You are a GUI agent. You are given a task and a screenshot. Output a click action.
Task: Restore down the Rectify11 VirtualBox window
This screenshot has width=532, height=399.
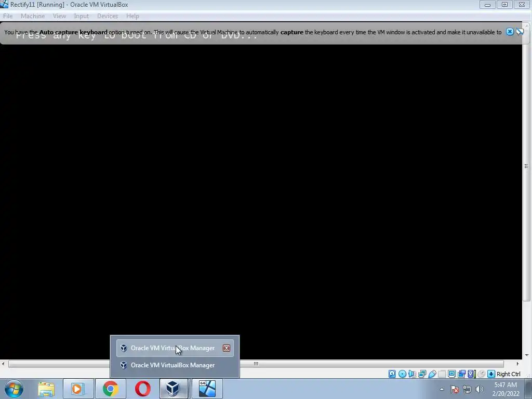504,4
